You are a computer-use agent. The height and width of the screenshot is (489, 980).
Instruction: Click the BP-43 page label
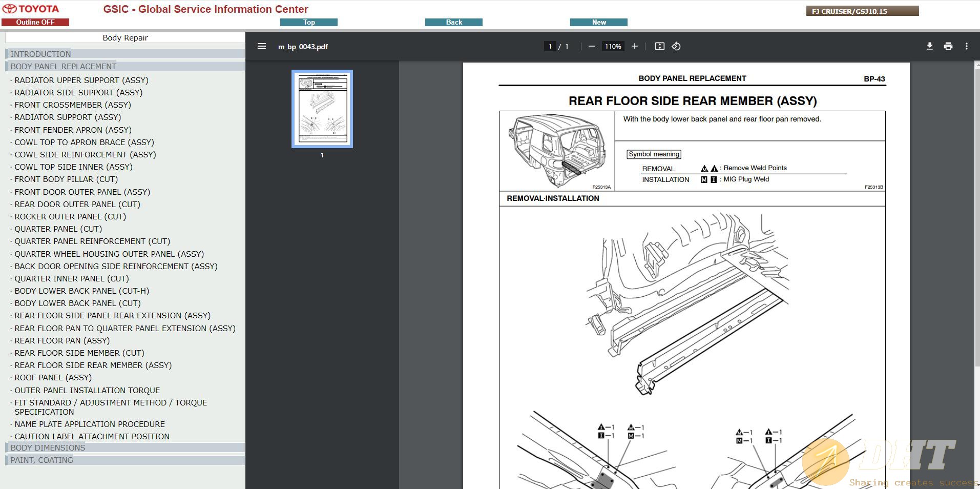[874, 79]
